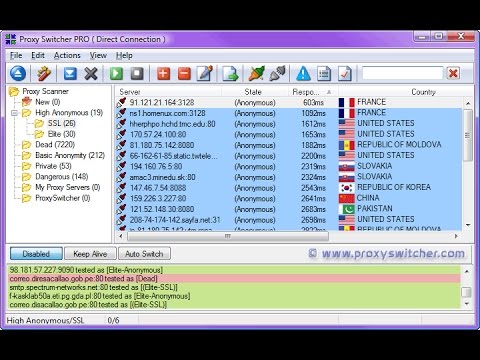Click log entry 98.181.57.227:9090 Elite-Anonymous
This screenshot has height=360, width=480.
pyautogui.click(x=234, y=270)
